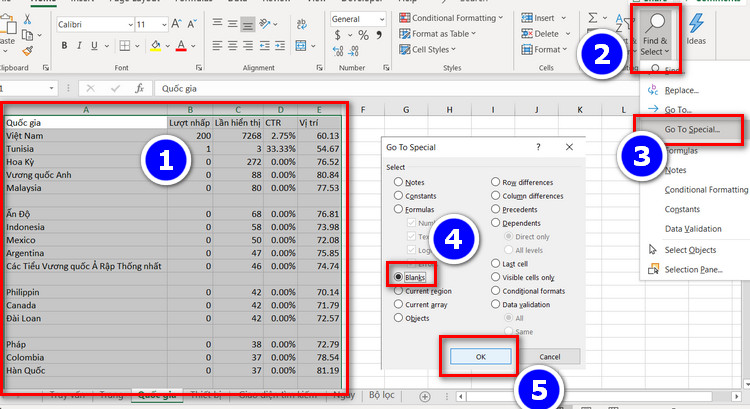750x409 pixels.
Task: Choose Go To Special menu entry
Action: click(692, 129)
